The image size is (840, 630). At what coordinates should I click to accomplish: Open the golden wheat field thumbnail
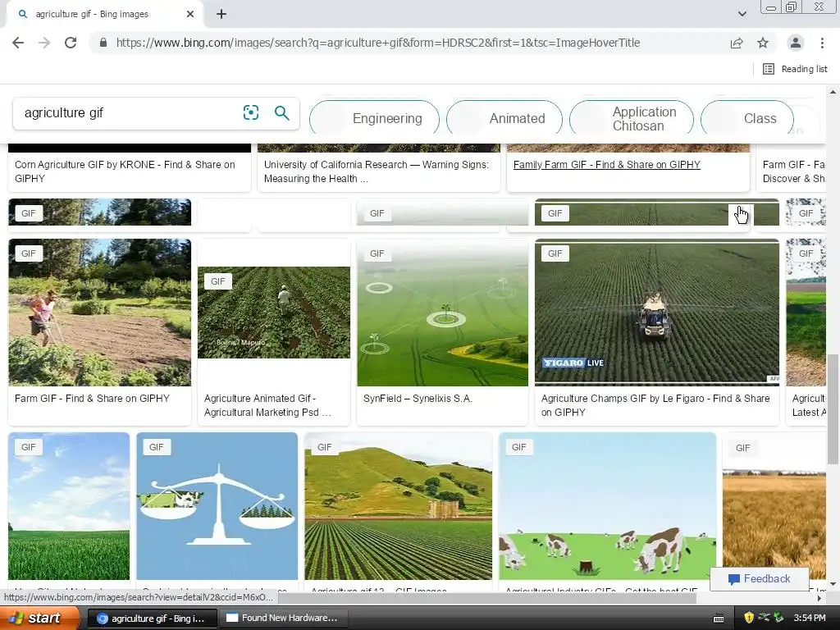click(774, 505)
